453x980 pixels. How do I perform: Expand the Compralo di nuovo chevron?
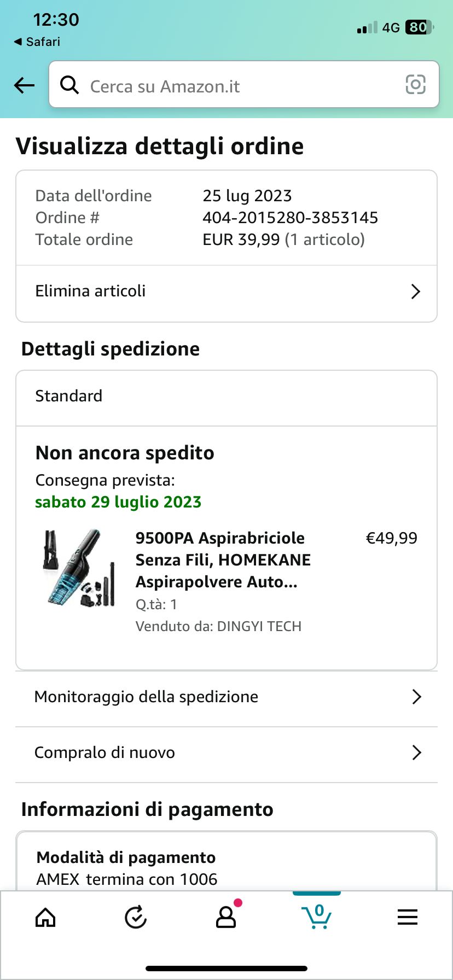416,752
